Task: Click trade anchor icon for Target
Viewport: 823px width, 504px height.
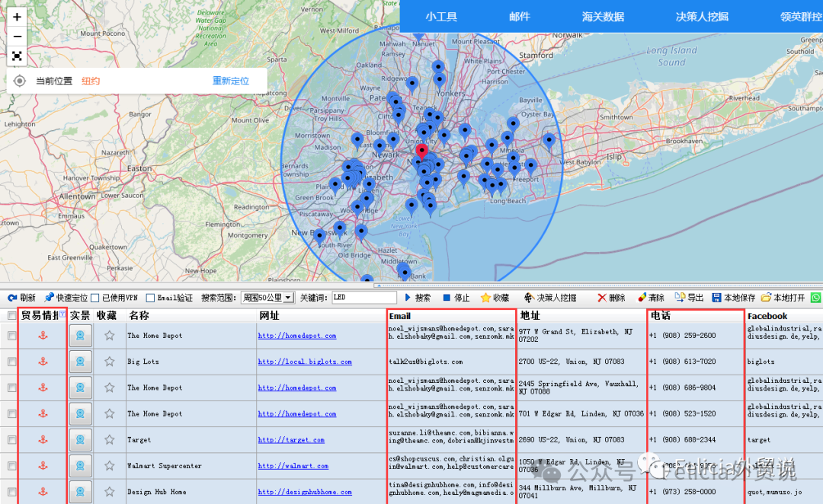Action: [x=43, y=439]
